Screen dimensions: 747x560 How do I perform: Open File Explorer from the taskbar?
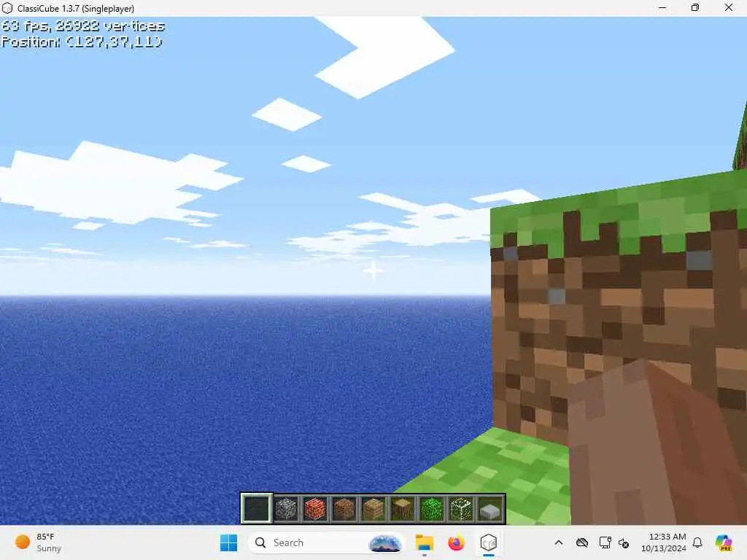pyautogui.click(x=424, y=542)
